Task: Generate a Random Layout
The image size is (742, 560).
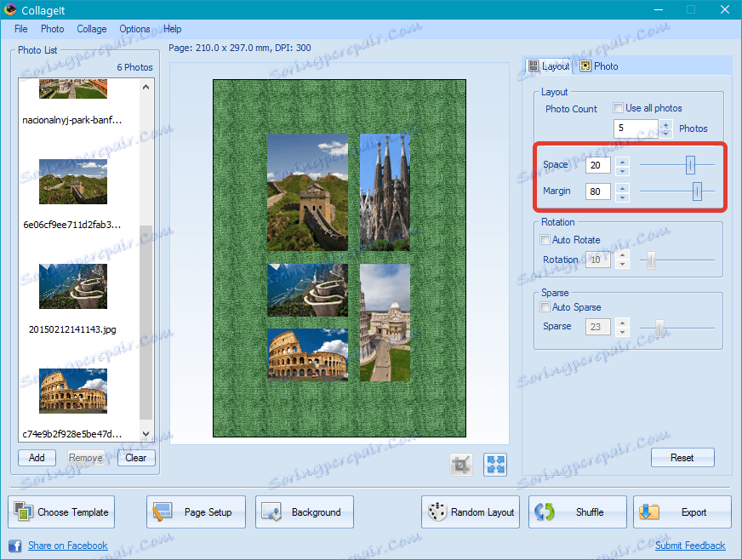Action: click(x=471, y=511)
